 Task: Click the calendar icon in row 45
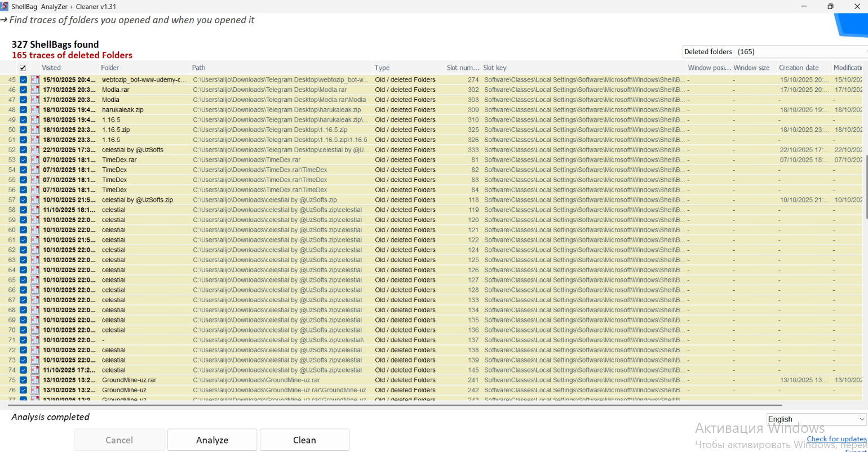(35, 80)
